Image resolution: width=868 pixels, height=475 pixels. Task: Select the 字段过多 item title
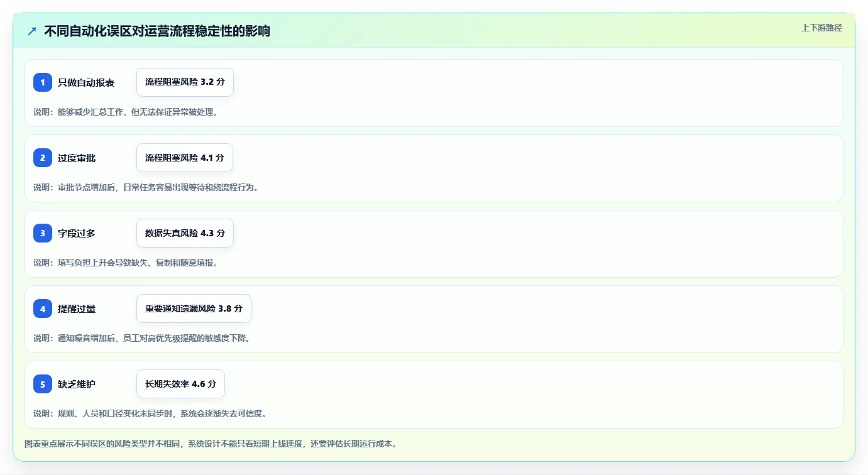[x=77, y=233]
